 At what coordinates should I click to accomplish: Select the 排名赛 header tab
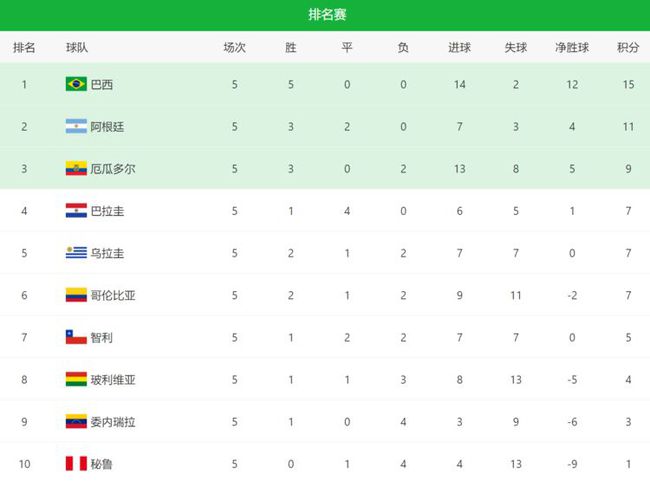(x=327, y=15)
